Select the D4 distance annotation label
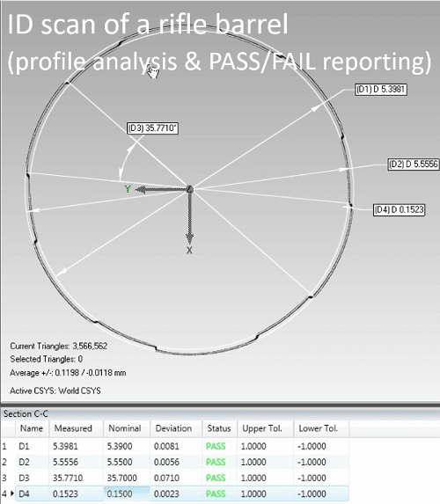 399,210
